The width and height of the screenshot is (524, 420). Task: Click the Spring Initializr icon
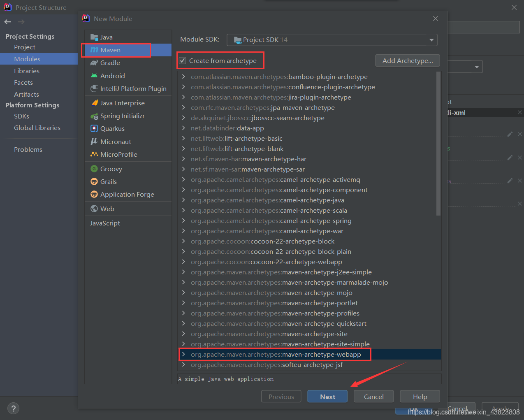[94, 116]
